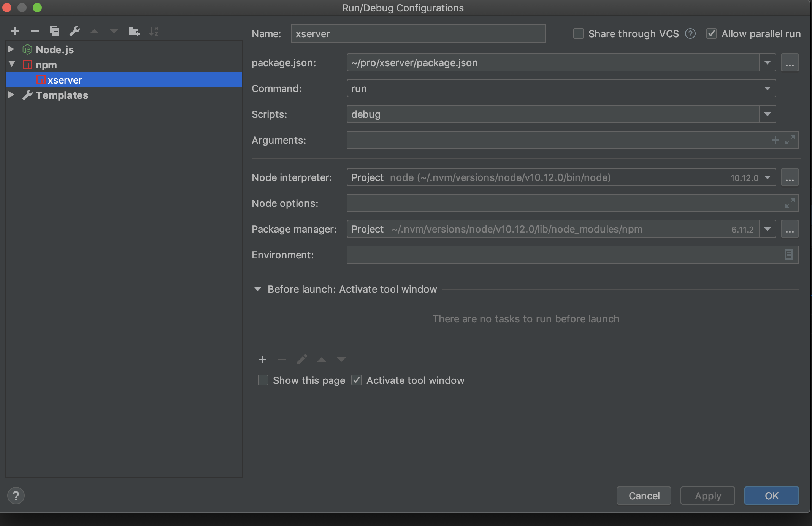Click the Cancel button
812x526 pixels.
(644, 496)
